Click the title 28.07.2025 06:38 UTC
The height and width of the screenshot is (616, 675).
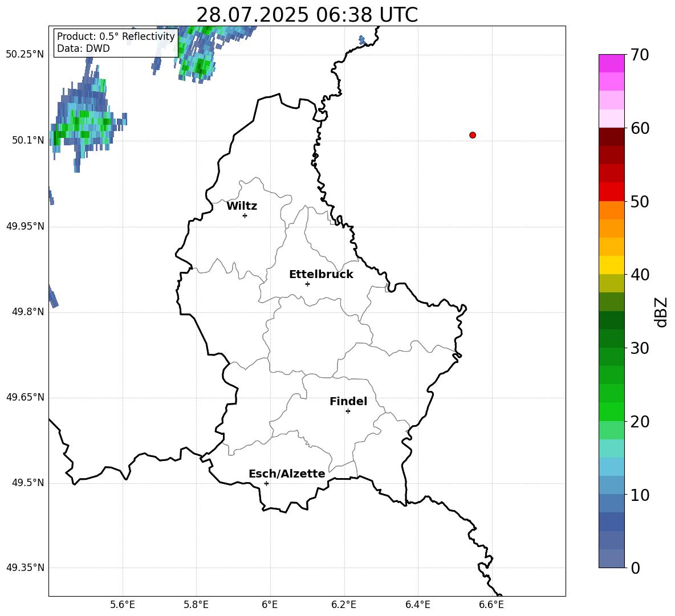(307, 15)
